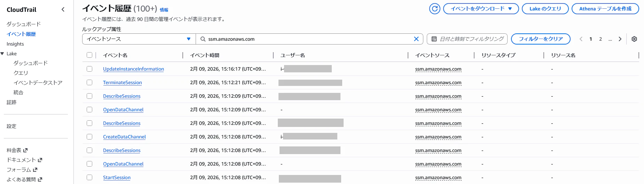Open the CreateDataChannel event

(124, 137)
